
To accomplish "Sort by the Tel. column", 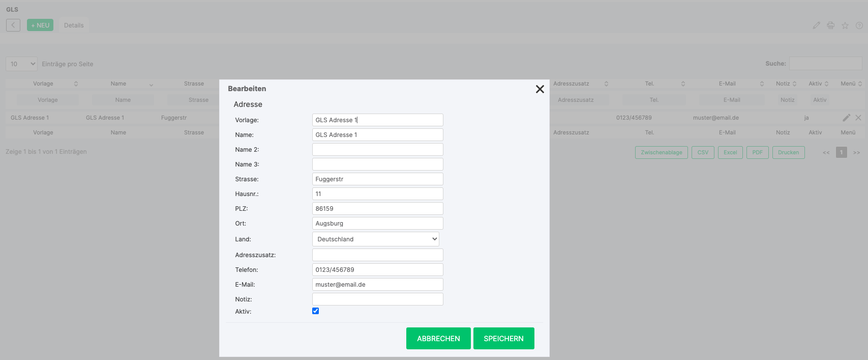I will click(650, 84).
